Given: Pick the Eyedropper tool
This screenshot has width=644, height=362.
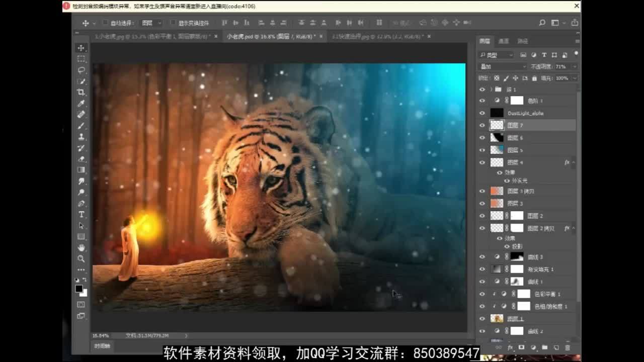Looking at the screenshot, I should pos(81,104).
